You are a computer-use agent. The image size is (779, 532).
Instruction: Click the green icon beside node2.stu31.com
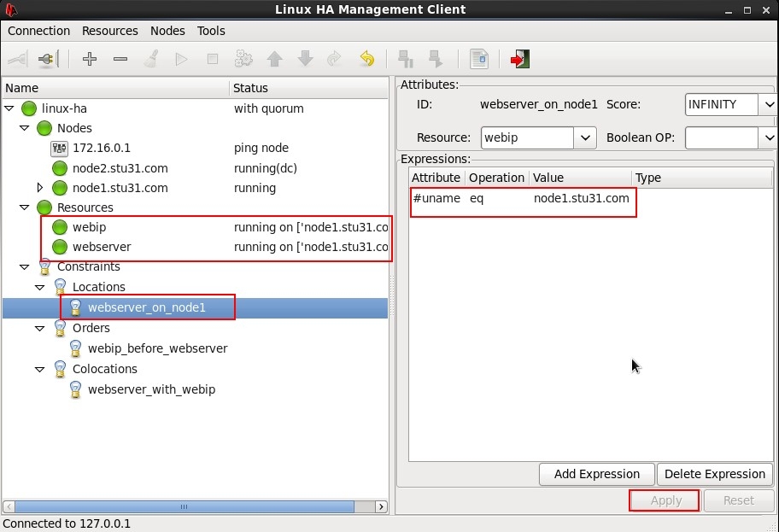pos(60,168)
